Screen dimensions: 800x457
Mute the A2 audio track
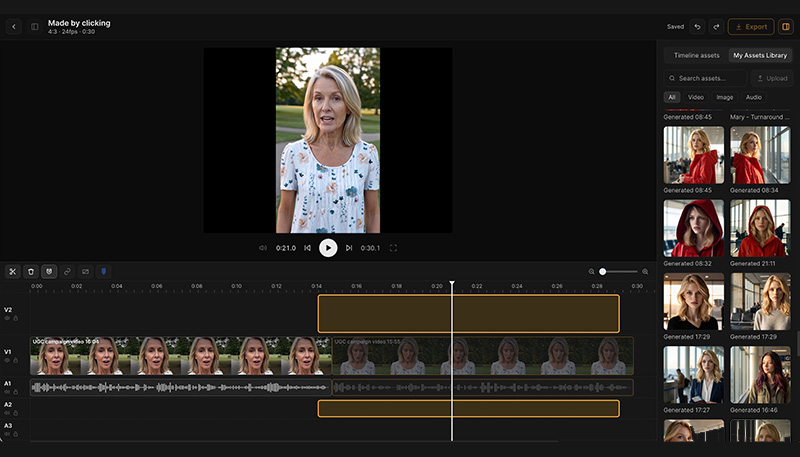(7, 413)
